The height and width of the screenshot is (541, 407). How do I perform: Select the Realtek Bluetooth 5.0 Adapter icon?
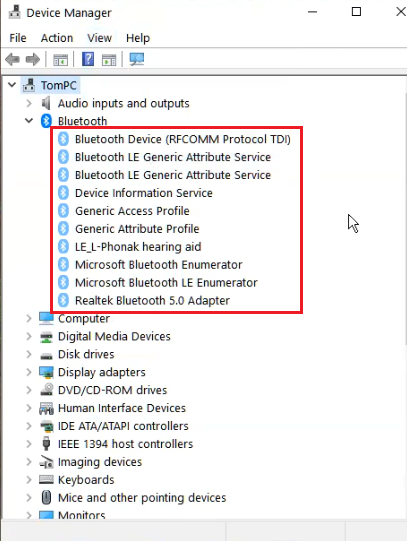tap(63, 301)
